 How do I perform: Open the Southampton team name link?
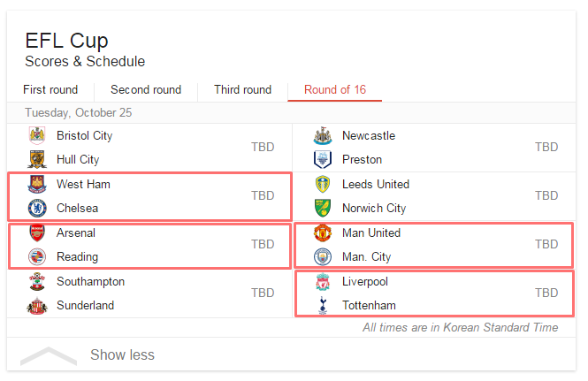(x=90, y=282)
